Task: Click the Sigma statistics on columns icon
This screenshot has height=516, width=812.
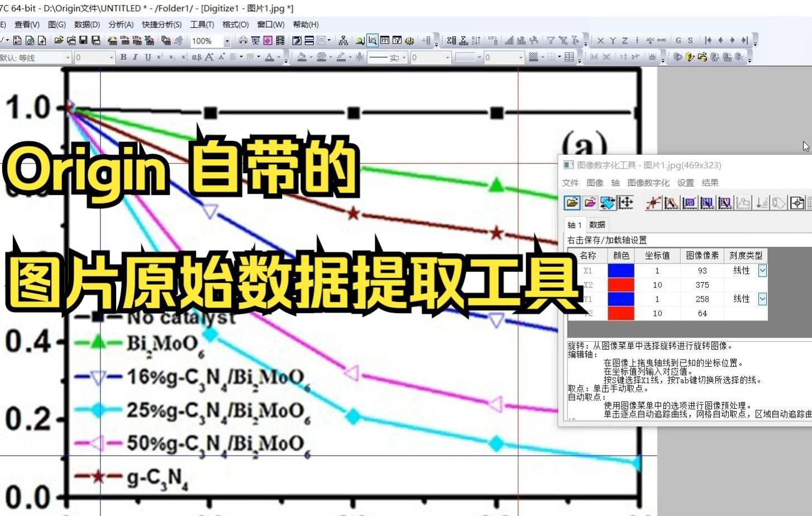Action: pyautogui.click(x=451, y=40)
